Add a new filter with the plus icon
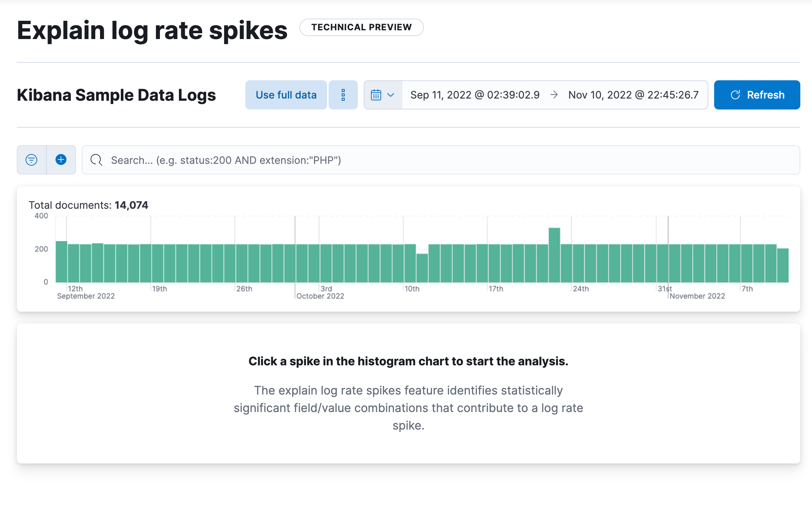Viewport: 812px width, 527px height. pyautogui.click(x=61, y=160)
